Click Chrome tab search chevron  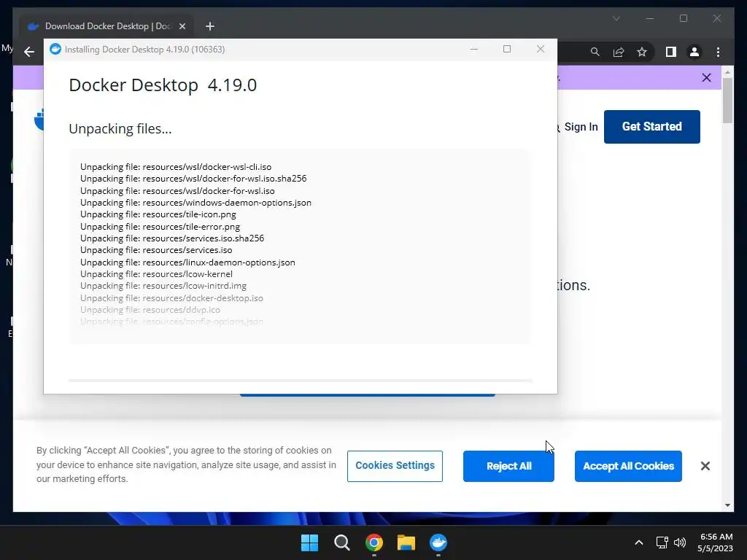[616, 18]
